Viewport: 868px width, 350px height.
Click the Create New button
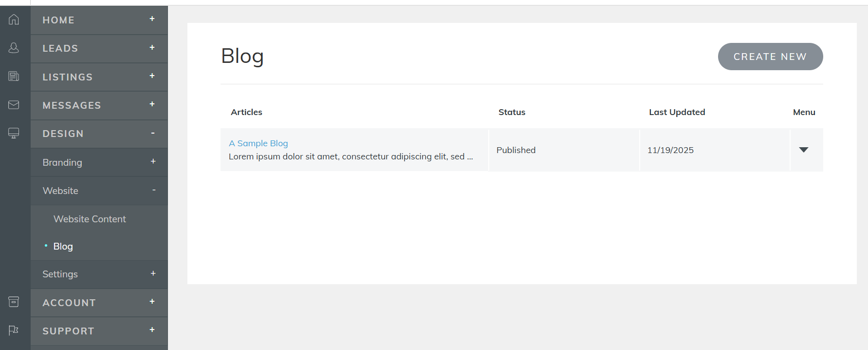tap(770, 57)
